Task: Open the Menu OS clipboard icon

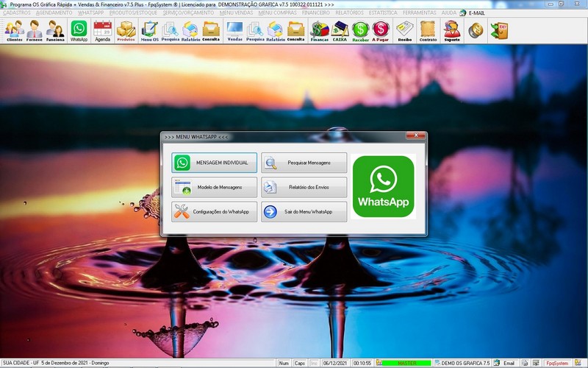Action: point(150,31)
